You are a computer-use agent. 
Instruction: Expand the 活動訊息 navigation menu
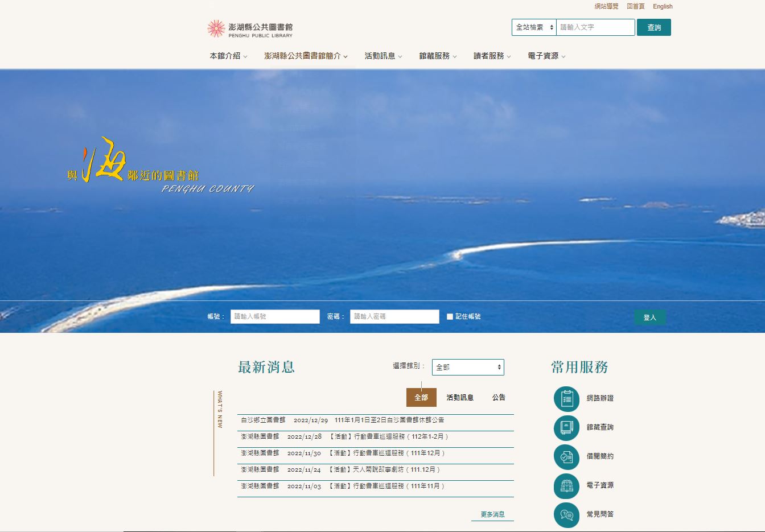383,56
